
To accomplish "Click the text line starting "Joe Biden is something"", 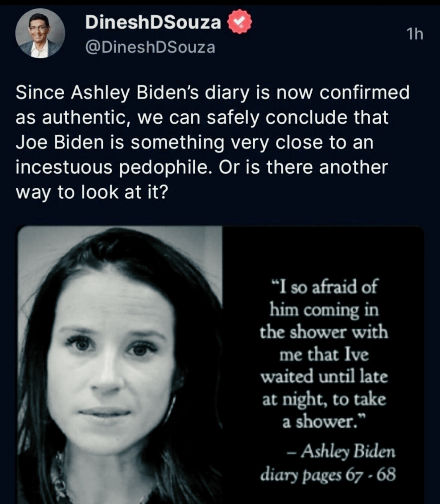I will tap(194, 143).
